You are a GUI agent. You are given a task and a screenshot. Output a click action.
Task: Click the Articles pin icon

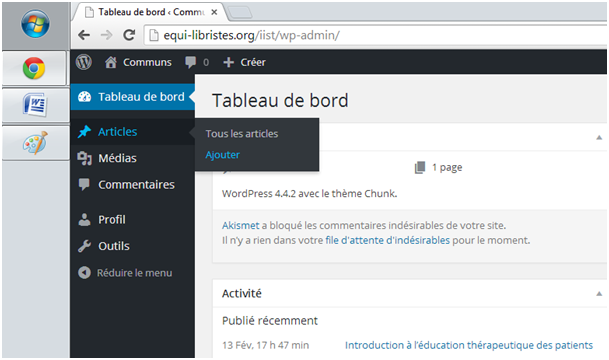click(84, 132)
